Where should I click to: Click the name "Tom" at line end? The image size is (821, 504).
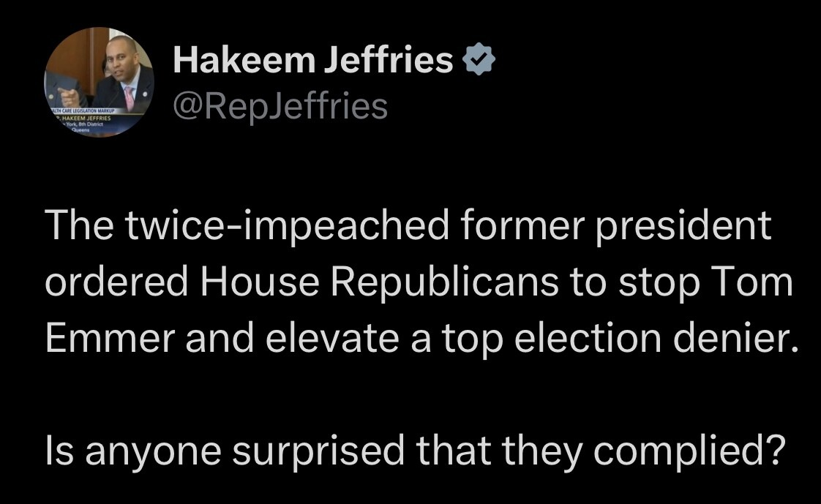761,284
